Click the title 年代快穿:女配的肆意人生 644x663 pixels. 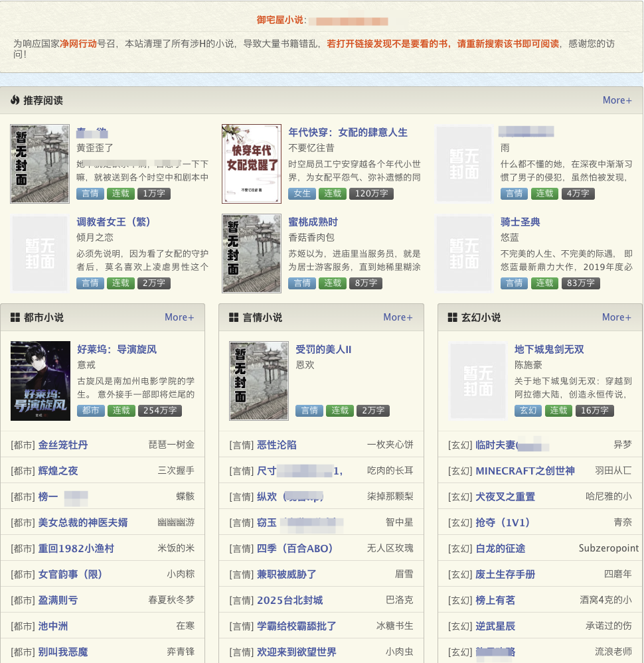[348, 132]
